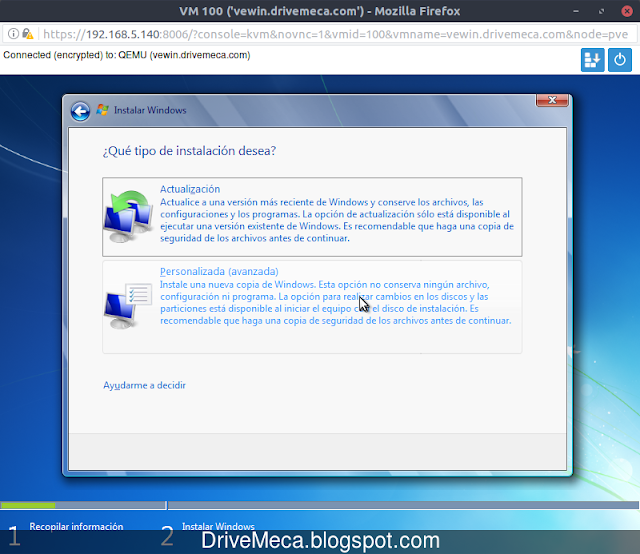This screenshot has width=640, height=554.
Task: Click the Connected (encrypted) to: QEMU status text
Action: coord(127,55)
